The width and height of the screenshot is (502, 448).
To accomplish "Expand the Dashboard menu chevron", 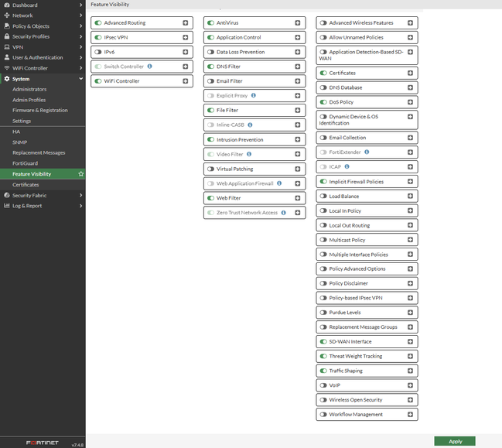I will point(80,5).
